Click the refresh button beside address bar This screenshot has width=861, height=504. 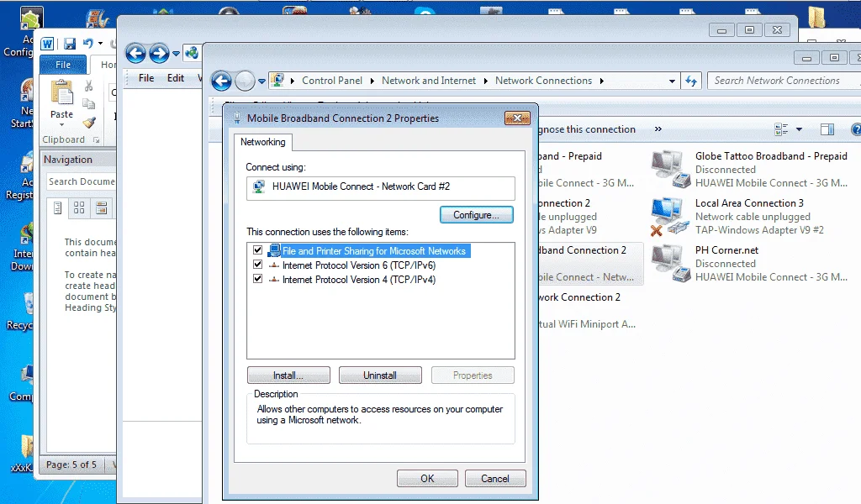(x=691, y=81)
